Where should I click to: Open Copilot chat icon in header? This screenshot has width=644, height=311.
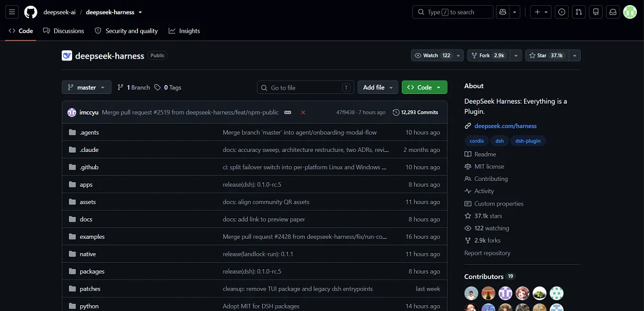(x=502, y=12)
